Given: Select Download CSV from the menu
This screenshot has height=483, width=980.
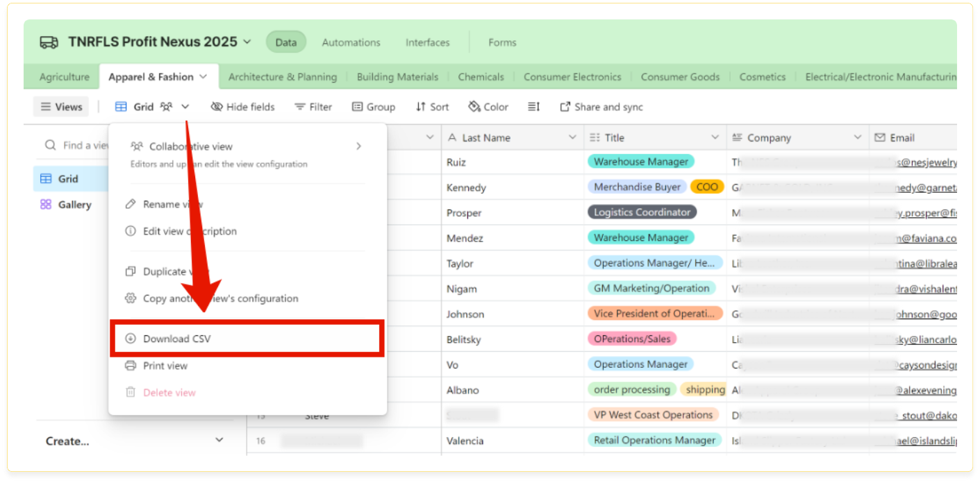Looking at the screenshot, I should click(x=176, y=339).
